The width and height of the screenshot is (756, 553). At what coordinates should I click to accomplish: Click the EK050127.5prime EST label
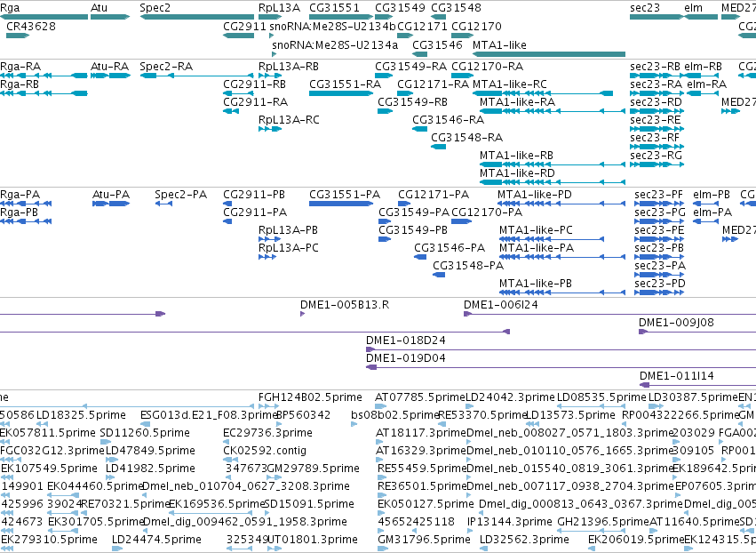(426, 504)
